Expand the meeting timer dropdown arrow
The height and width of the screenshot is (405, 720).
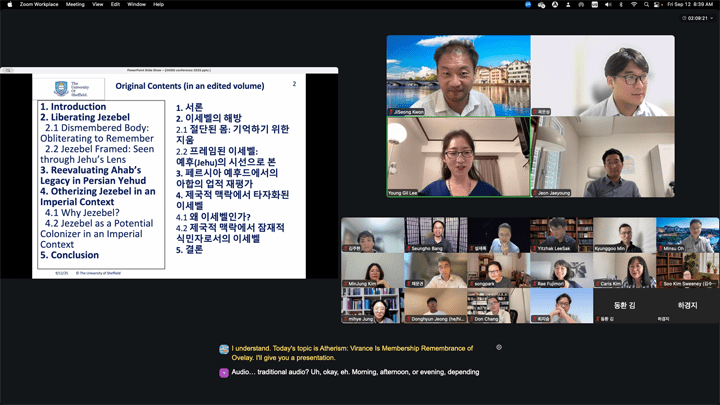pyautogui.click(x=712, y=18)
